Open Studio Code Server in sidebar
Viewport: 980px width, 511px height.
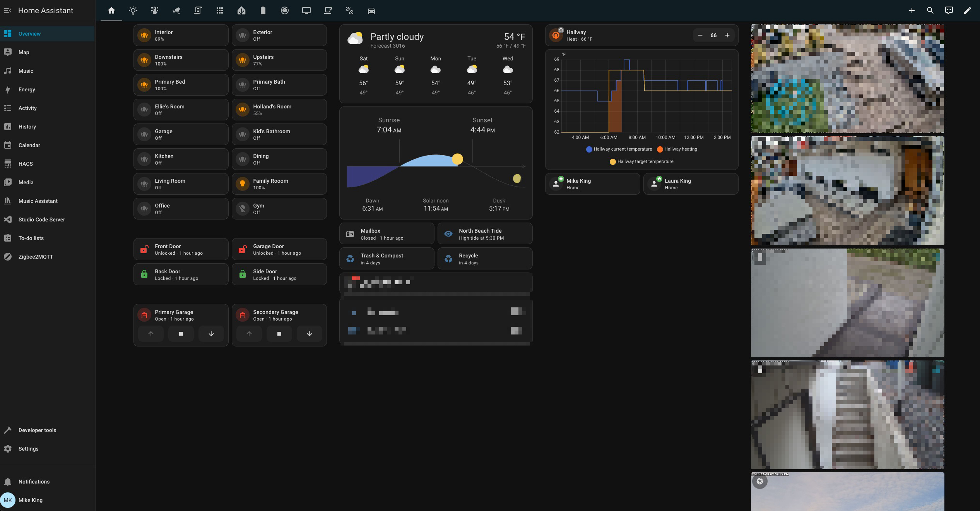click(47, 219)
